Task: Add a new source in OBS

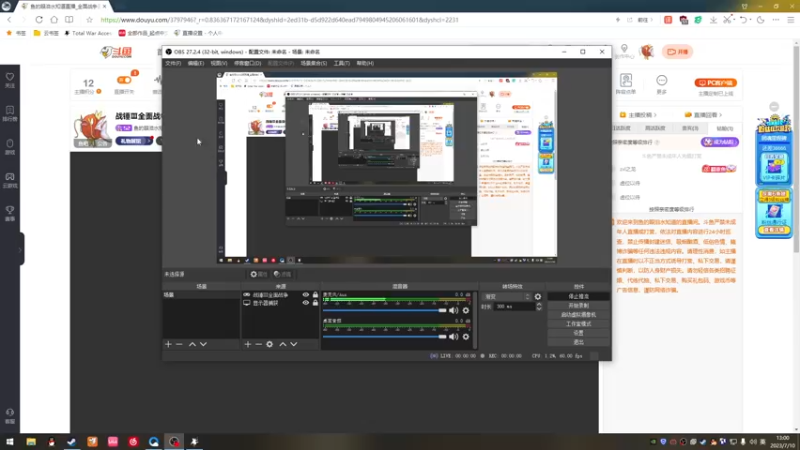Action: coord(247,344)
